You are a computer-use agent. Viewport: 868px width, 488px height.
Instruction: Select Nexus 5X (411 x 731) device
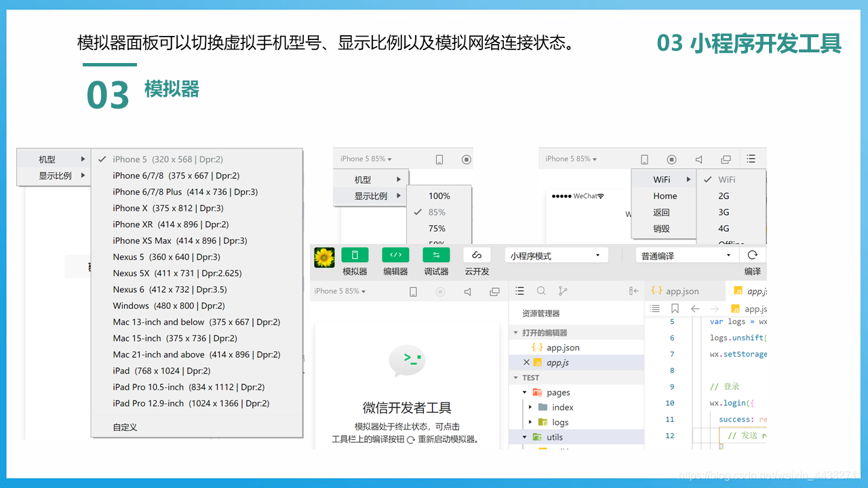[x=197, y=273]
